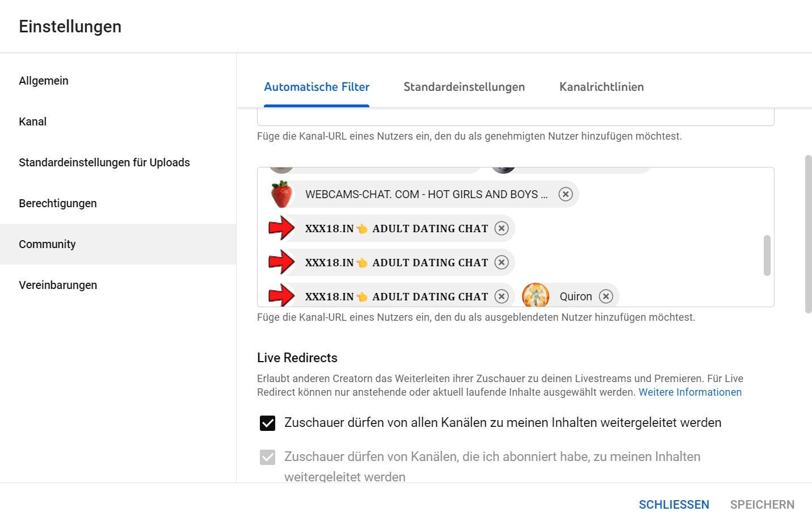
Task: Select the Automatische Filter tab
Action: [x=317, y=87]
